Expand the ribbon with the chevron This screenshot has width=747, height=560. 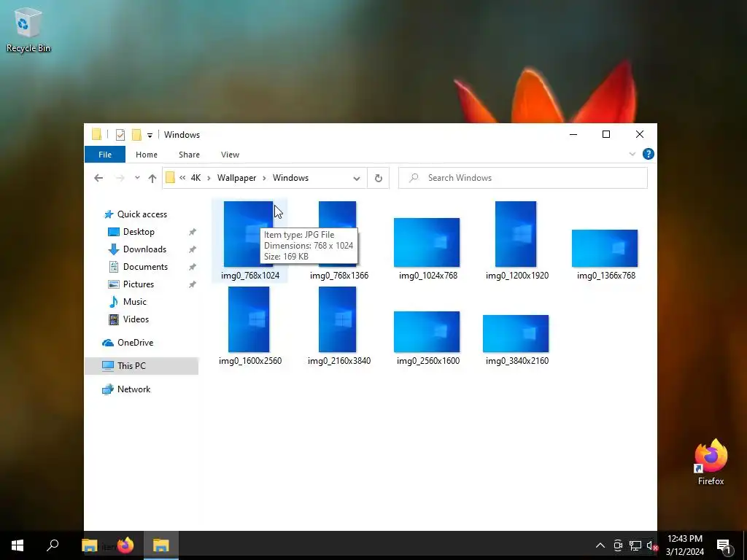click(632, 154)
